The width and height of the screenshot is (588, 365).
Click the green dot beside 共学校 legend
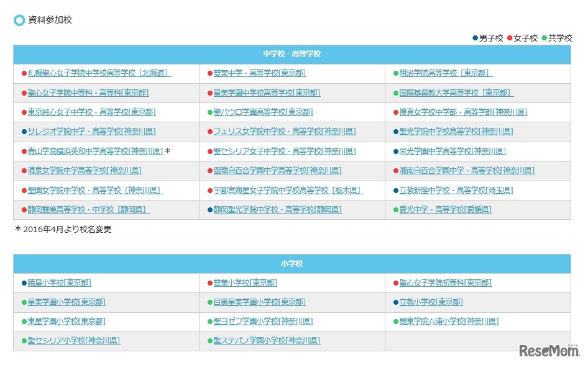pyautogui.click(x=544, y=38)
